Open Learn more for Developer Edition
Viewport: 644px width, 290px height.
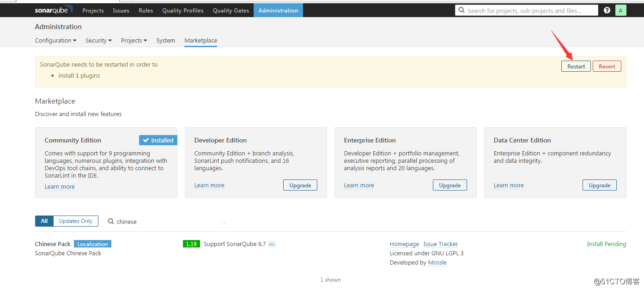tap(209, 185)
